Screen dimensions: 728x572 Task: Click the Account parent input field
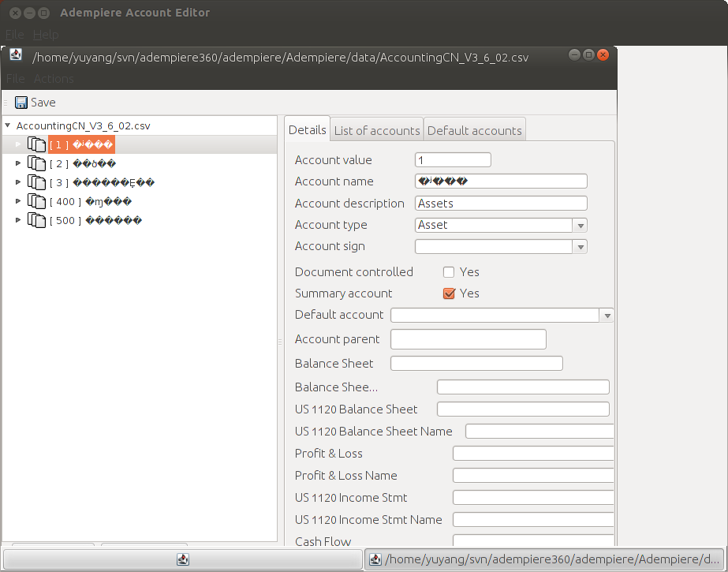[x=468, y=339]
